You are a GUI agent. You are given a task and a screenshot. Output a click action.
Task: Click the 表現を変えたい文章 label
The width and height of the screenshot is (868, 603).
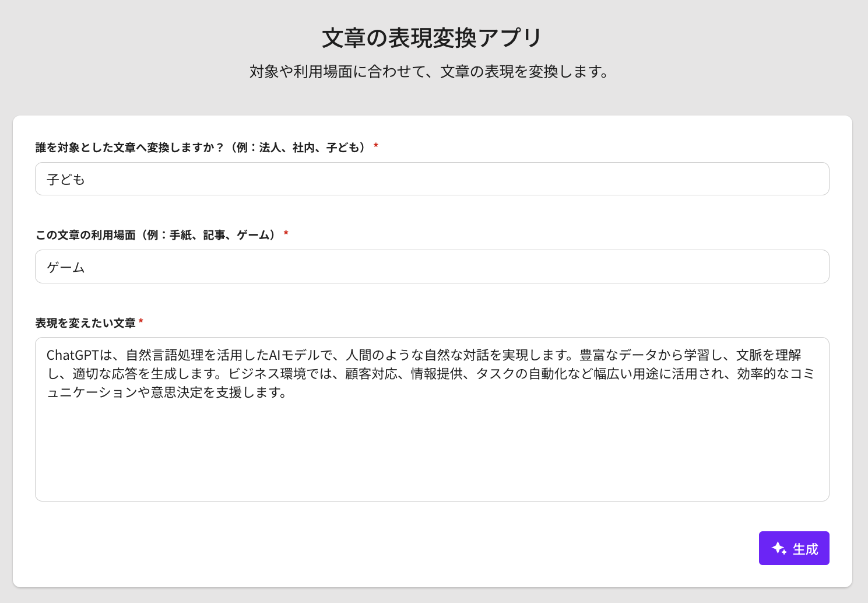point(85,323)
